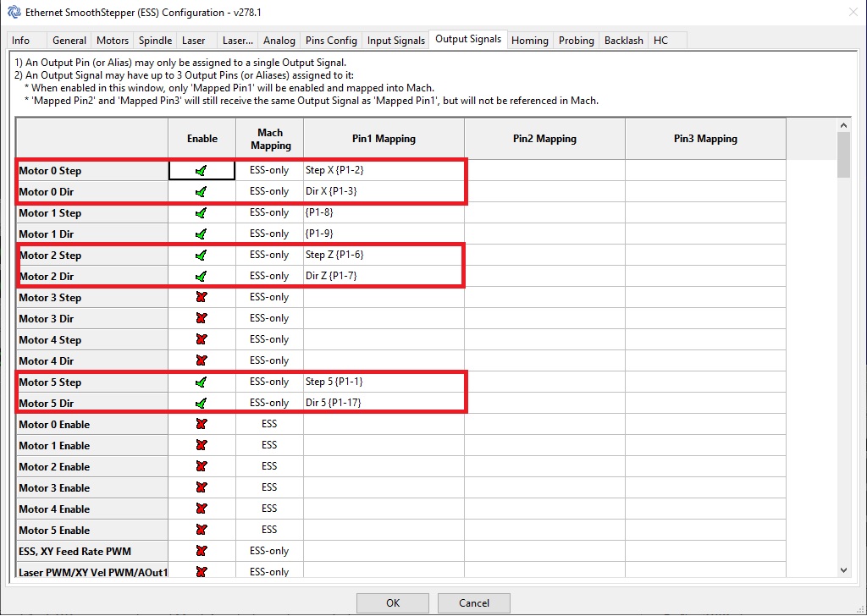Open the Pins Config tab

point(331,41)
